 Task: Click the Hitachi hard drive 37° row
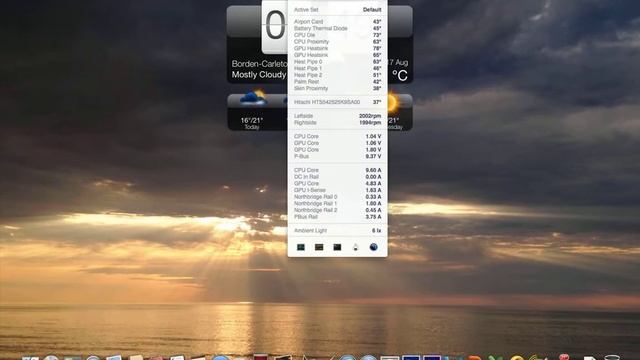point(338,102)
